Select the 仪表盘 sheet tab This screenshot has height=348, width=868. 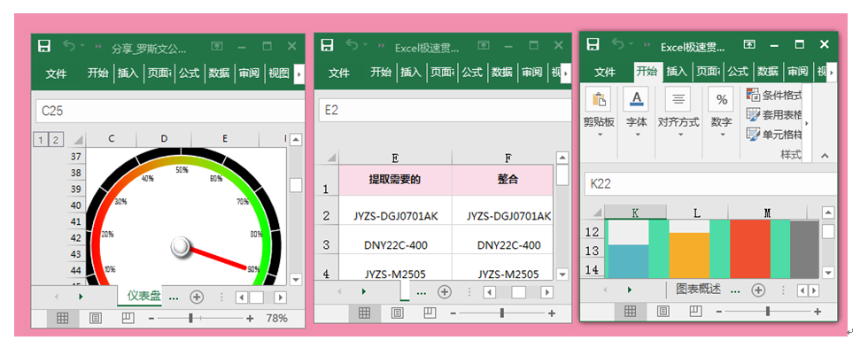(143, 296)
